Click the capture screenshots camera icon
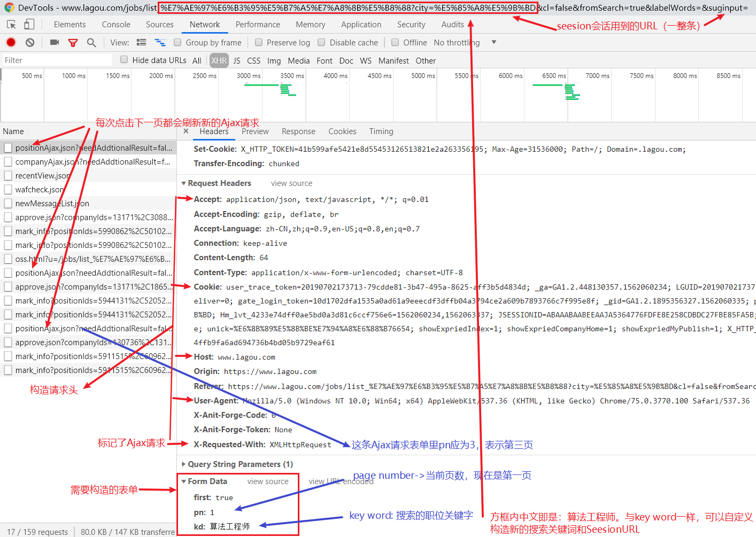Viewport: 756px width, 537px height. click(x=55, y=42)
